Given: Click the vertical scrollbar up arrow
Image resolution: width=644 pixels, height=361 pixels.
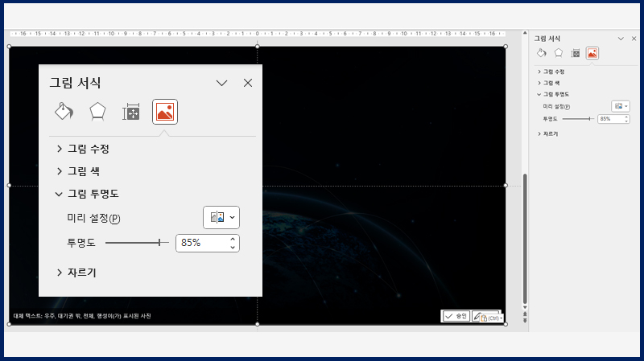Looking at the screenshot, I should (525, 33).
